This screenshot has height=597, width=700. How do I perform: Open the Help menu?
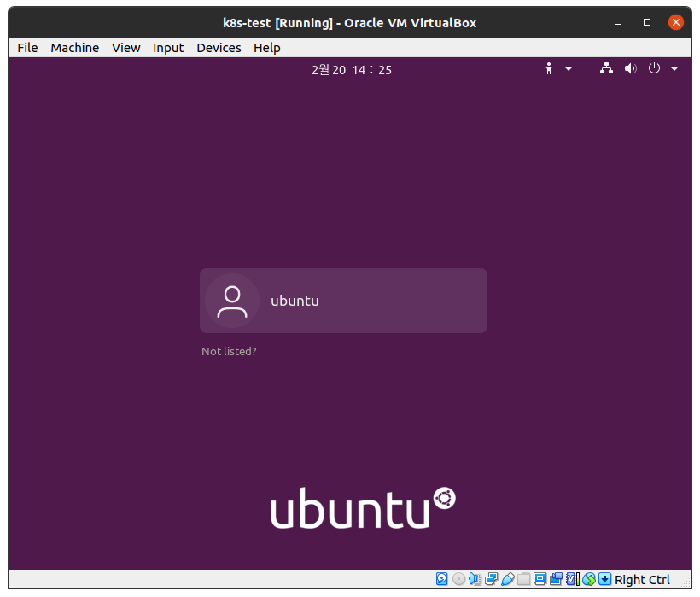click(x=267, y=48)
